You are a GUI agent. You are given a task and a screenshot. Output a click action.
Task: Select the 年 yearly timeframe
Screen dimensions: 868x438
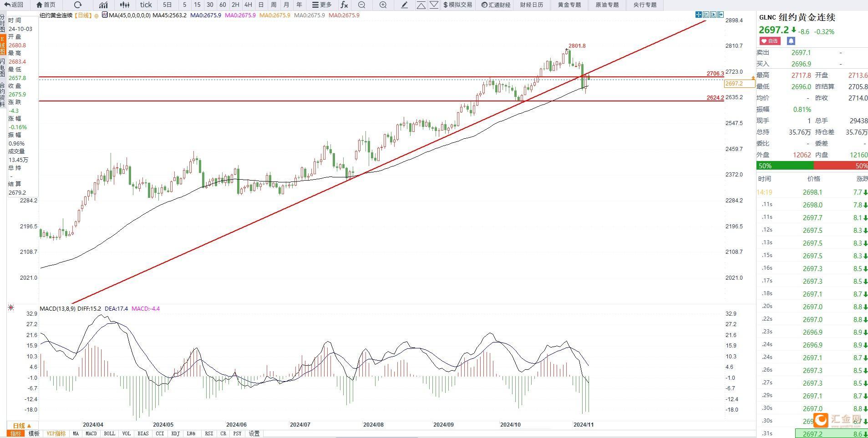[299, 5]
